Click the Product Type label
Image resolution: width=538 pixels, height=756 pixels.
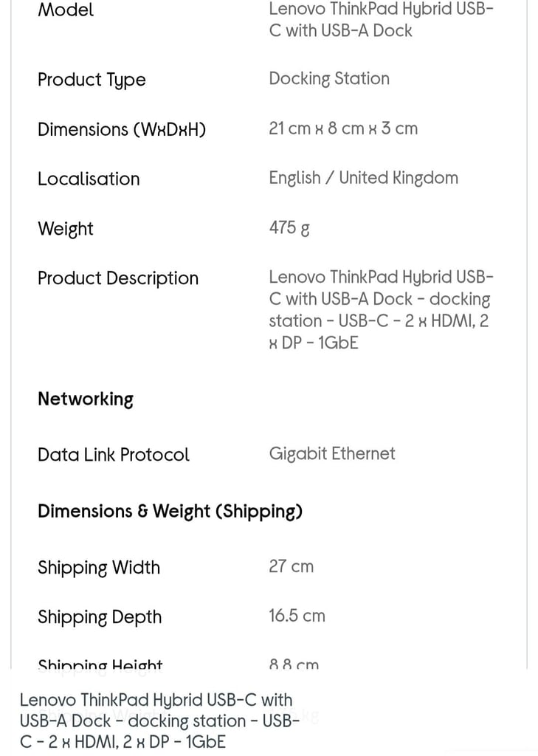coord(92,80)
